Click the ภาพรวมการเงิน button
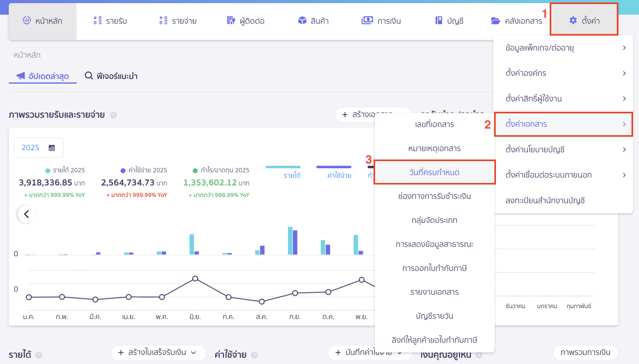Screen dimensions: 639x364 pos(586,352)
